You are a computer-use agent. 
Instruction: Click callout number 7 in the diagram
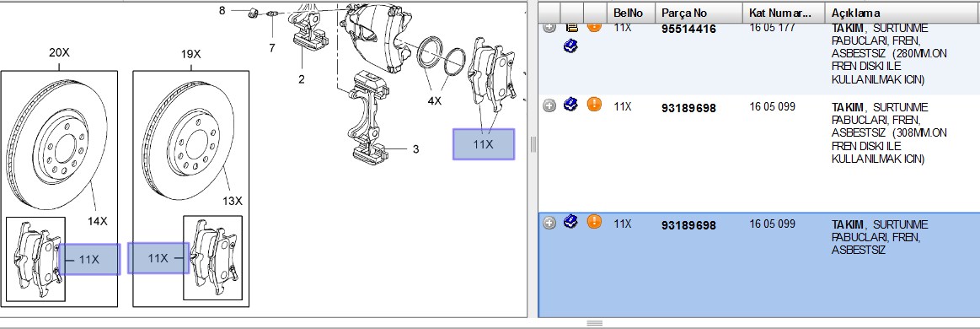[x=272, y=48]
